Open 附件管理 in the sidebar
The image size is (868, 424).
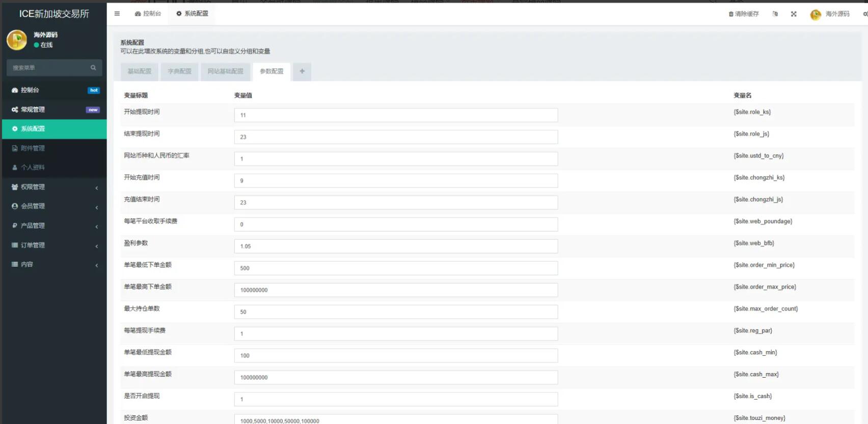[x=33, y=149]
